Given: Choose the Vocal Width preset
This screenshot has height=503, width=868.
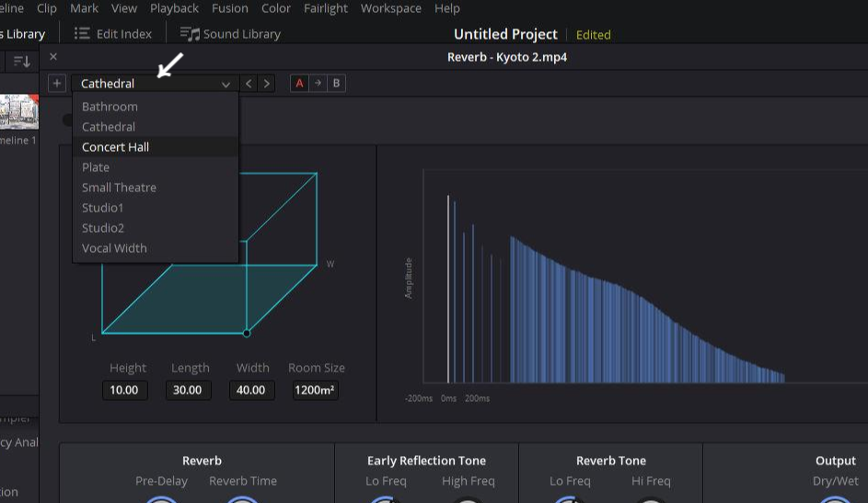Looking at the screenshot, I should (155, 248).
